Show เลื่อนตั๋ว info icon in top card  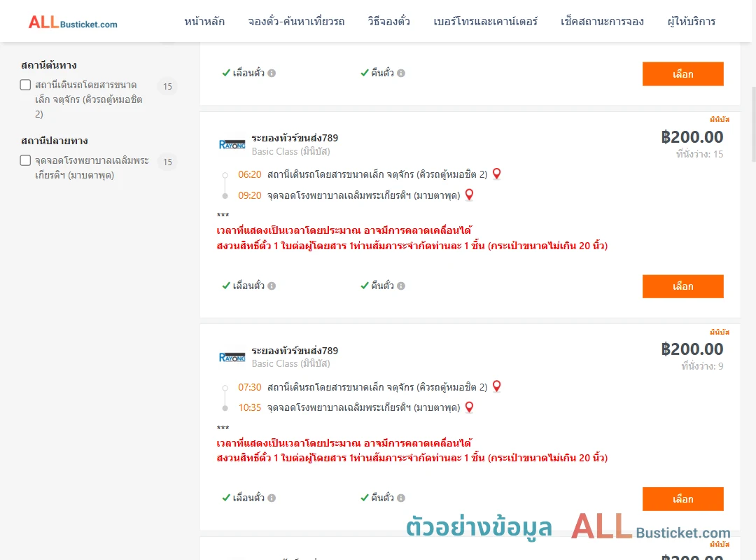(x=272, y=73)
